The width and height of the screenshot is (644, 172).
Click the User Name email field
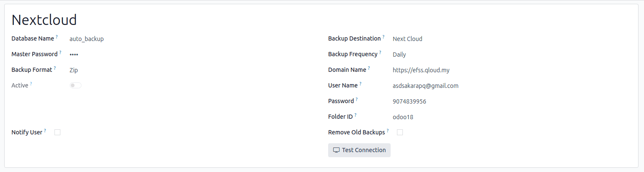pos(425,86)
